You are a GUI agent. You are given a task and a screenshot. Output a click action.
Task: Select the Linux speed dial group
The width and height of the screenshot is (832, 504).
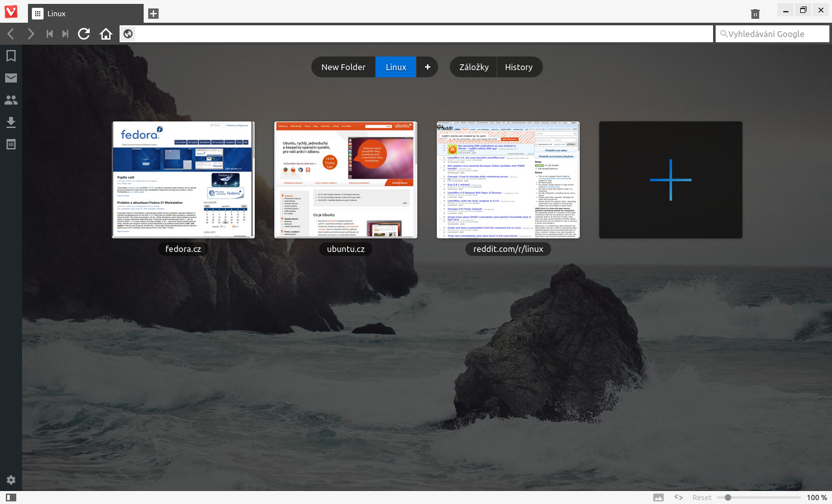coord(396,67)
